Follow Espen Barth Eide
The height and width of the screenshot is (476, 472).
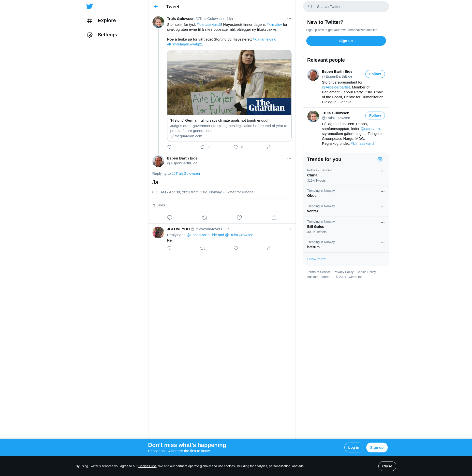pos(375,74)
